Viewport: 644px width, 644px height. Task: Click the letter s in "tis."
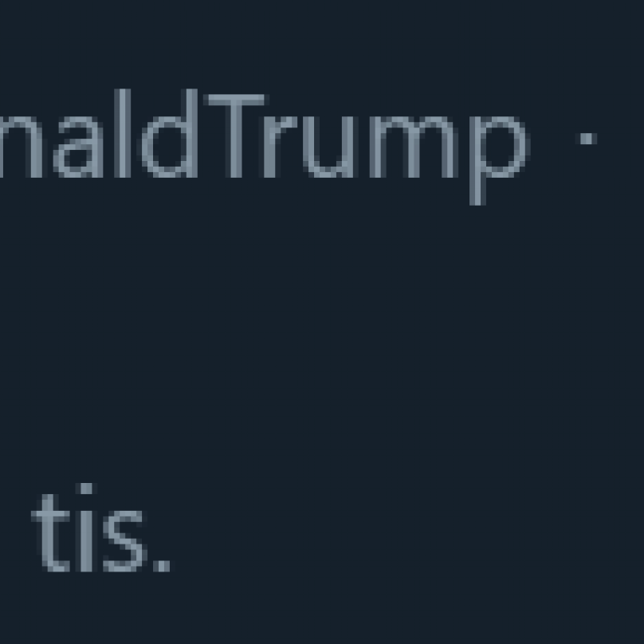(x=125, y=541)
